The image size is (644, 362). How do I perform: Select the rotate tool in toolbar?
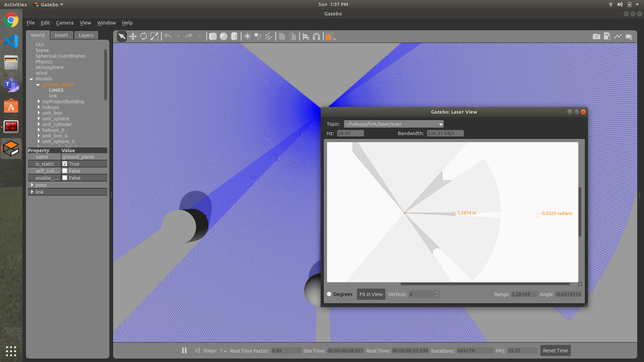point(143,36)
